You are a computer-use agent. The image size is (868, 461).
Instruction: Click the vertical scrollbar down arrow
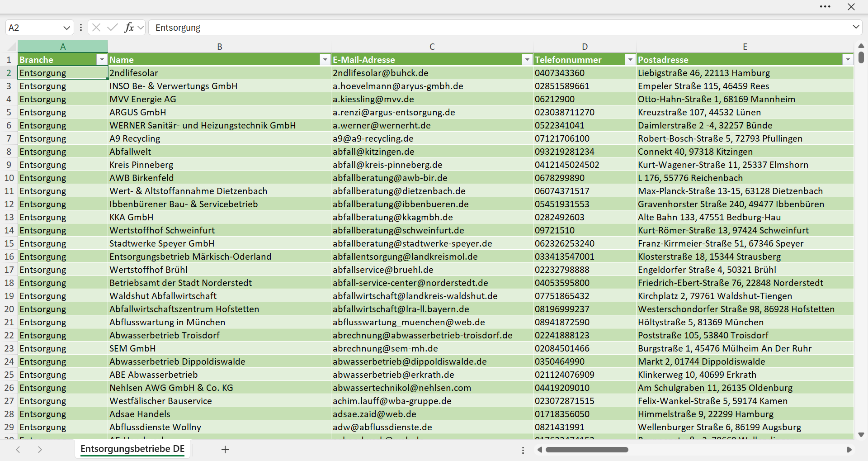coord(861,434)
